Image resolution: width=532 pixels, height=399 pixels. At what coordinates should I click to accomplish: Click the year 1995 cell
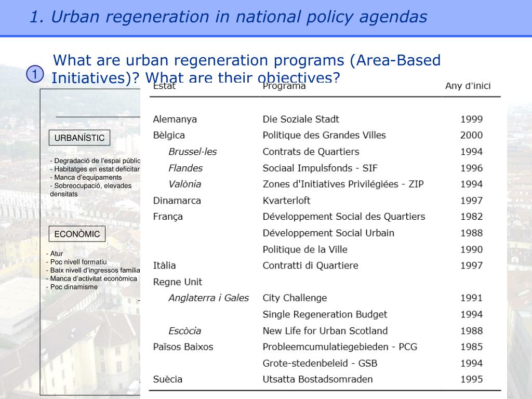click(x=471, y=379)
